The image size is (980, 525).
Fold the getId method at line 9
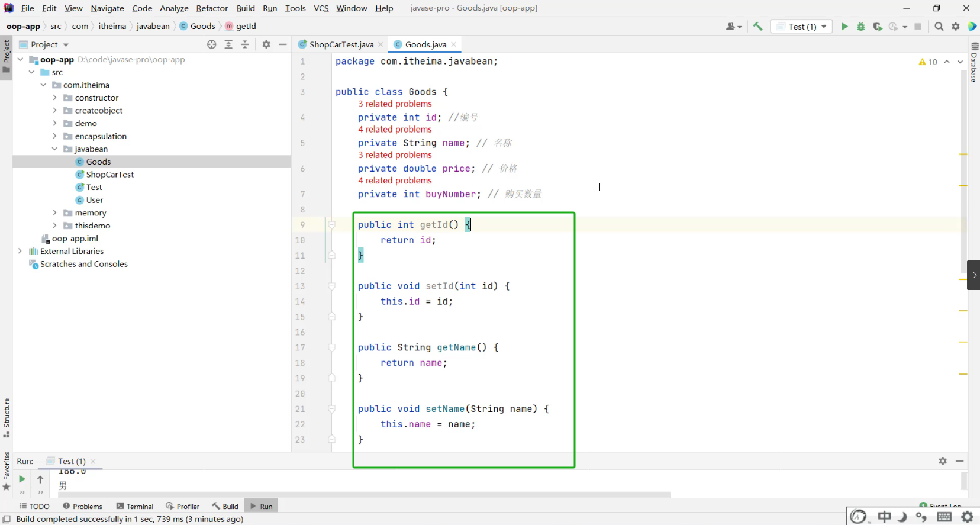[332, 225]
